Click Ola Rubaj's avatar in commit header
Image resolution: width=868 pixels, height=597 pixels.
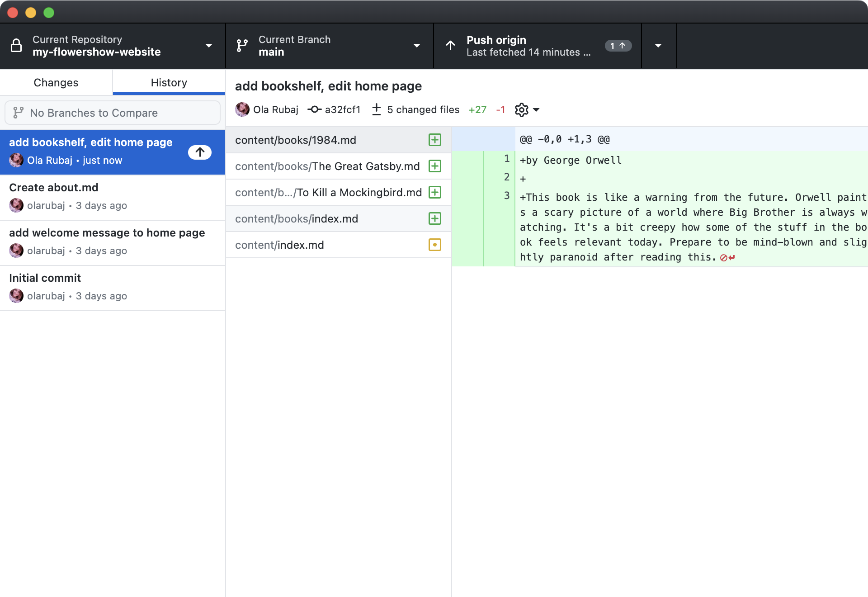pos(242,109)
